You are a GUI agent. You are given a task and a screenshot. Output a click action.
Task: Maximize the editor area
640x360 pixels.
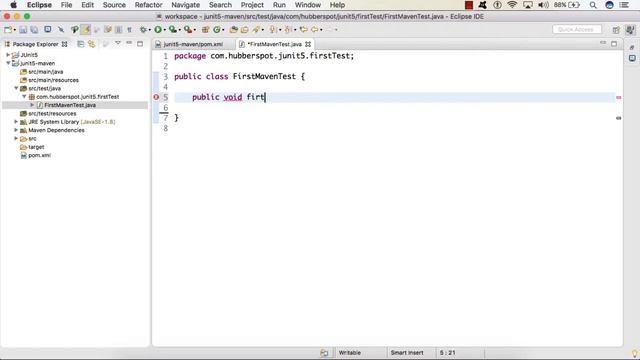pyautogui.click(x=614, y=43)
